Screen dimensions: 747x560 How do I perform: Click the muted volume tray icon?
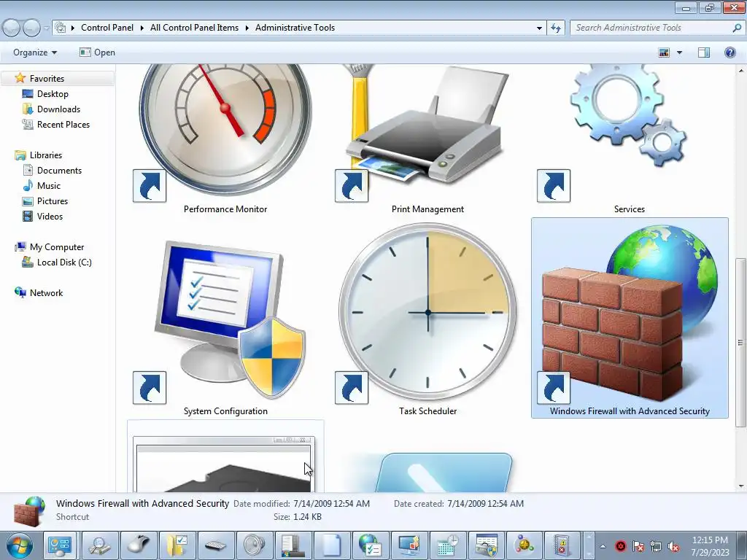tap(673, 546)
